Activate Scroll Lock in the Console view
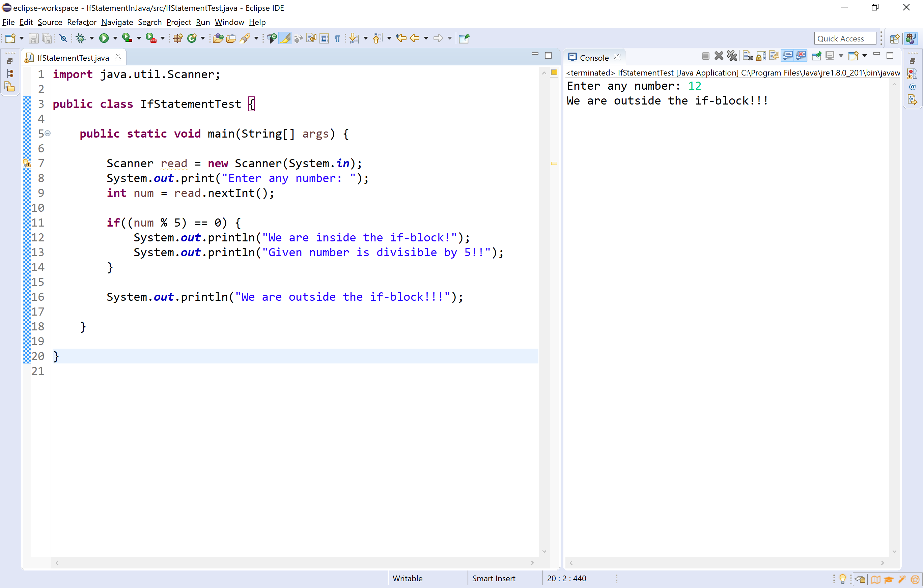 761,56
